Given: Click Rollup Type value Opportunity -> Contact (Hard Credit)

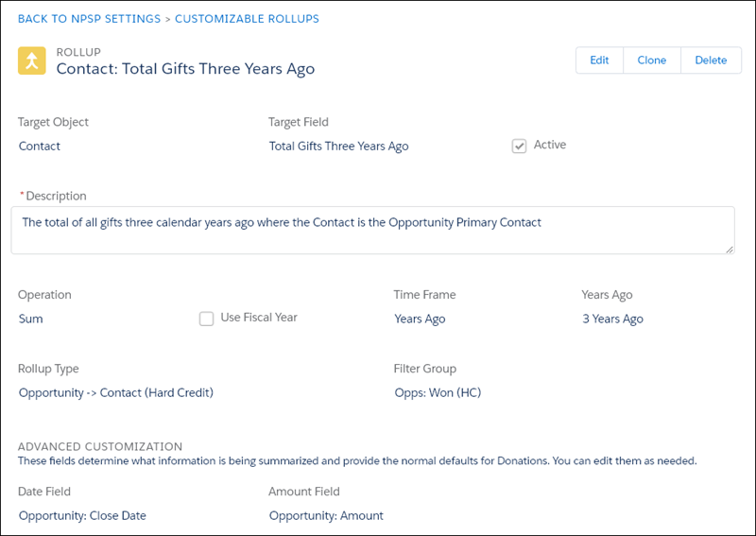Looking at the screenshot, I should 115,392.
